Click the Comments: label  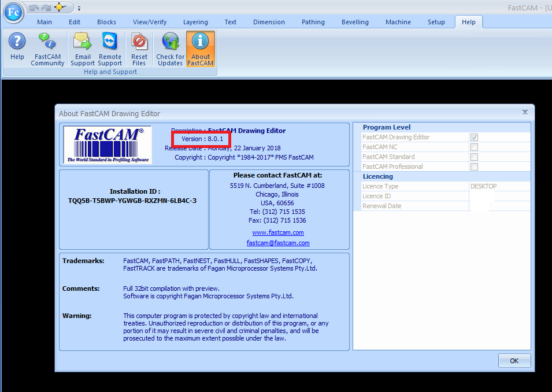tap(81, 289)
